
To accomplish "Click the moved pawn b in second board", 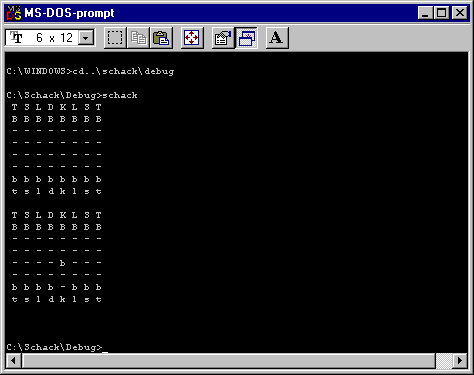I will point(62,263).
